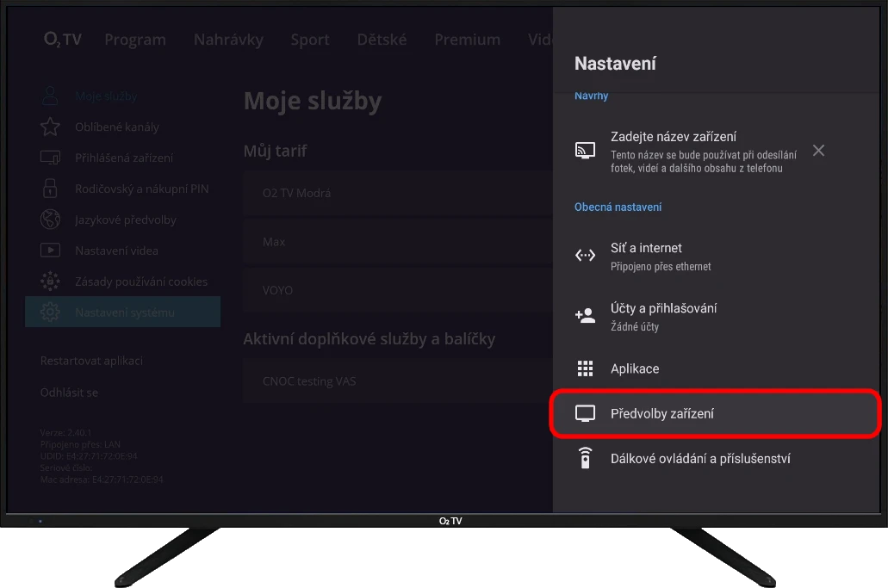
Task: Click the ethernet network icon
Action: tap(585, 256)
